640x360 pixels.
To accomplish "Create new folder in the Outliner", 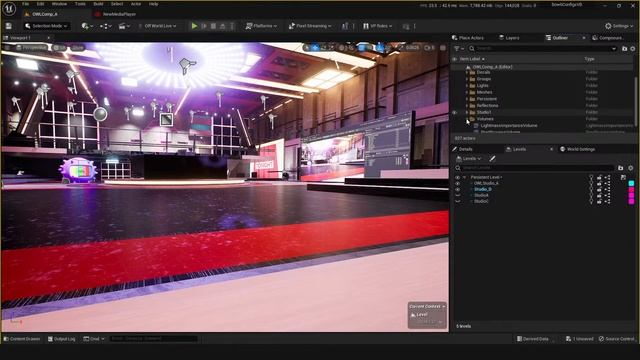I will pos(624,49).
